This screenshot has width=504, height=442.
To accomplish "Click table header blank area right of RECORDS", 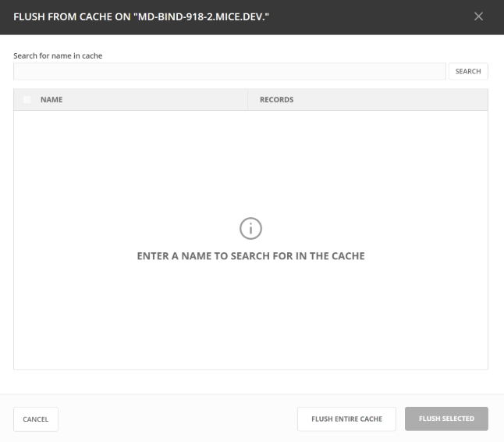I will coord(406,100).
